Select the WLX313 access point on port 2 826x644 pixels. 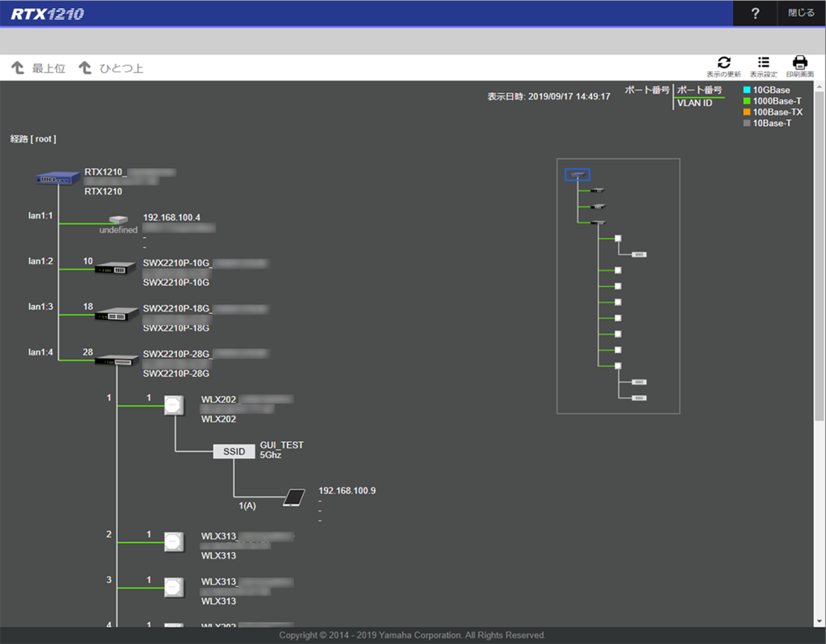pyautogui.click(x=174, y=542)
